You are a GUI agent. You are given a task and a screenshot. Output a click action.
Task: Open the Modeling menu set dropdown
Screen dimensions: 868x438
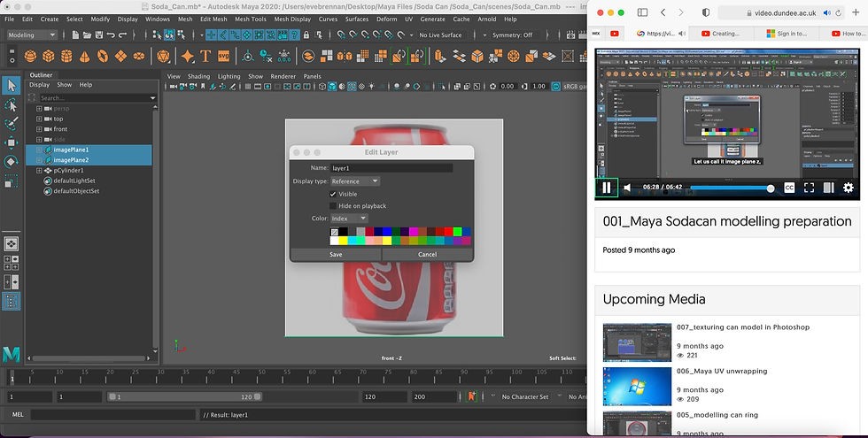click(x=32, y=35)
